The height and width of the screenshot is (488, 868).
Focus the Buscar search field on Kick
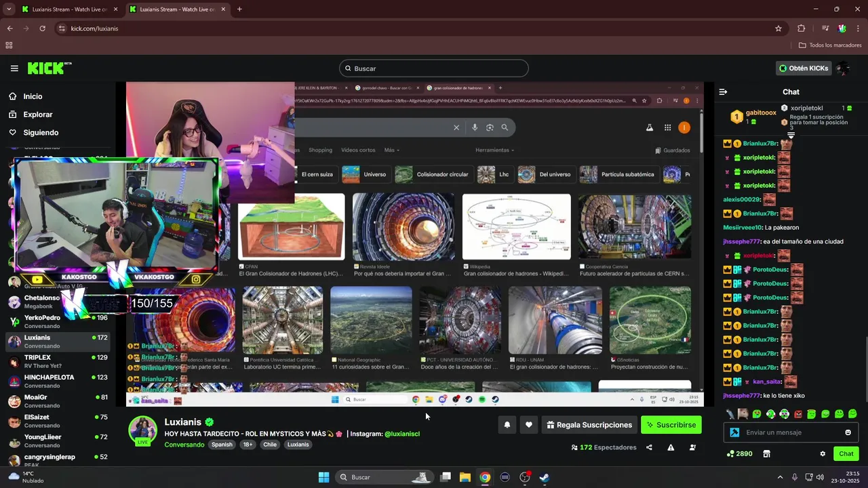[434, 68]
